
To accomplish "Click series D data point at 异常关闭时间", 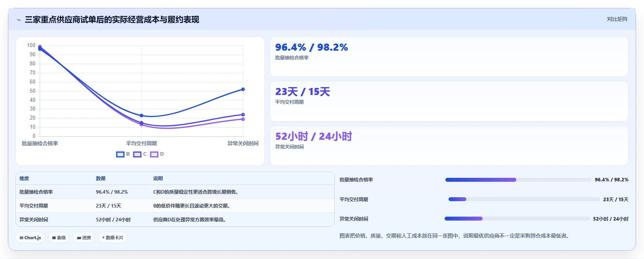I will (x=243, y=119).
